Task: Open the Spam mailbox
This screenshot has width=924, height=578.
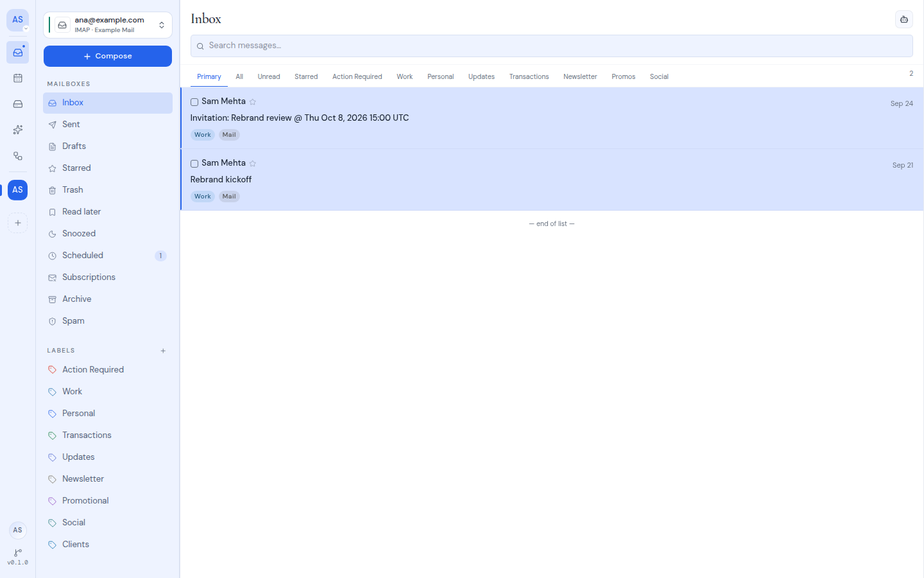Action: (x=108, y=321)
